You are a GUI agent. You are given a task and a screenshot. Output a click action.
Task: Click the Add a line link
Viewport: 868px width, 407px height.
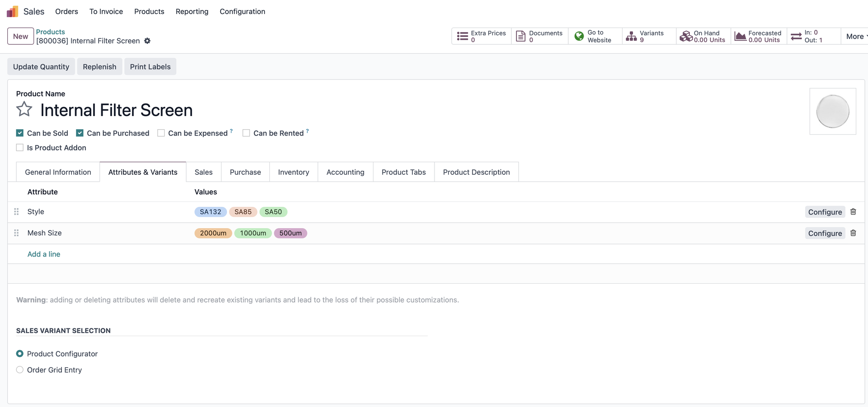(x=44, y=254)
